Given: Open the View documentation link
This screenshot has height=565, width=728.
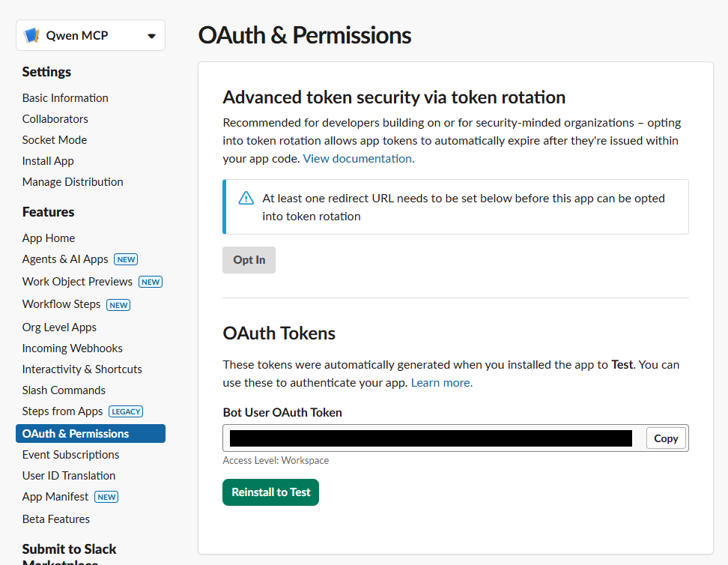Looking at the screenshot, I should click(x=359, y=159).
